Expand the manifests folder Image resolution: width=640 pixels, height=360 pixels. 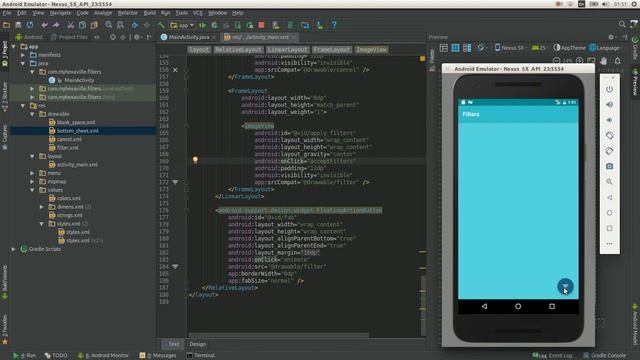[x=23, y=55]
